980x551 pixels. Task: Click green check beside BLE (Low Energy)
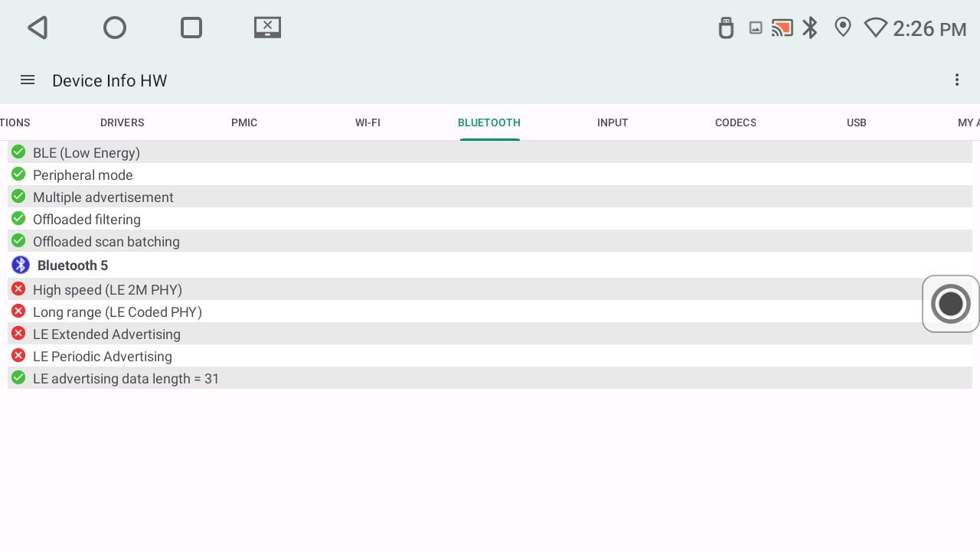tap(18, 152)
